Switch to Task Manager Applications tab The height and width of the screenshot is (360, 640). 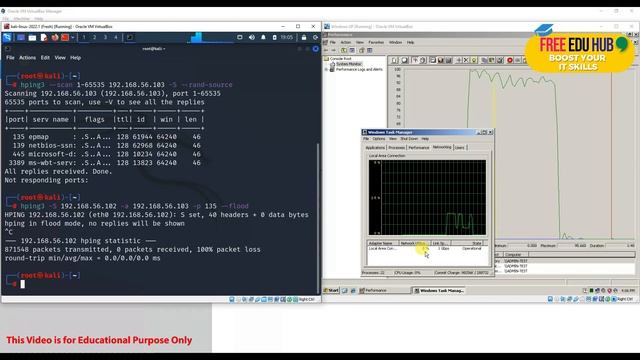[375, 147]
